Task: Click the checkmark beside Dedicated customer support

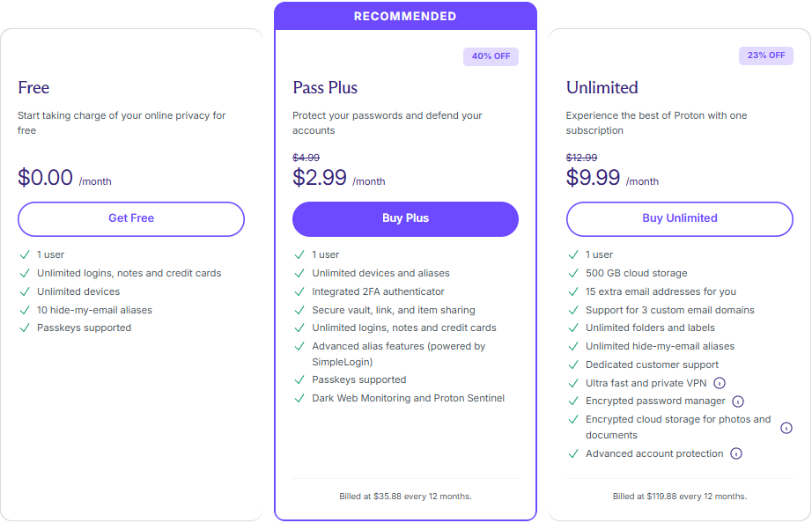Action: (573, 365)
